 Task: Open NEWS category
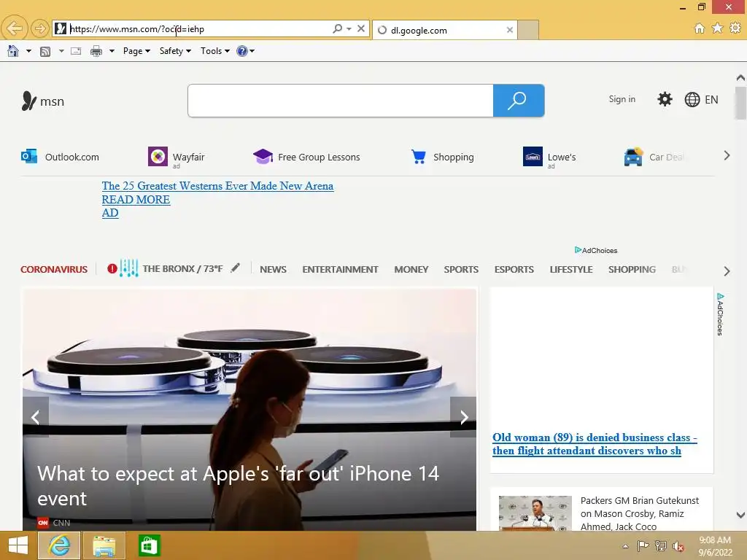273,270
